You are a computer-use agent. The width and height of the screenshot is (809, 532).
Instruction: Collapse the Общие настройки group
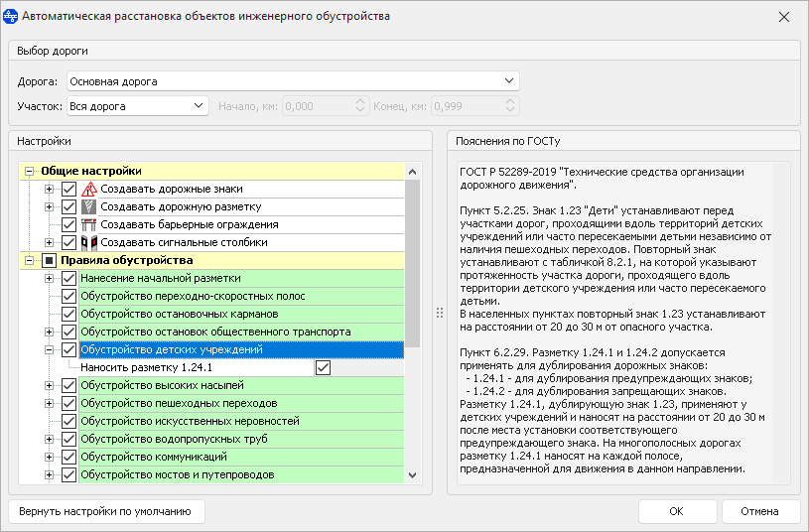[x=30, y=172]
